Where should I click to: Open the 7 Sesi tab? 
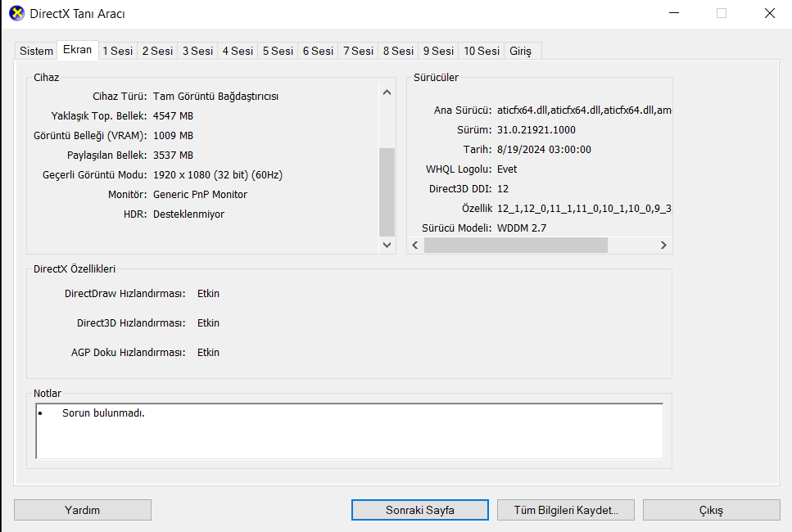(358, 51)
